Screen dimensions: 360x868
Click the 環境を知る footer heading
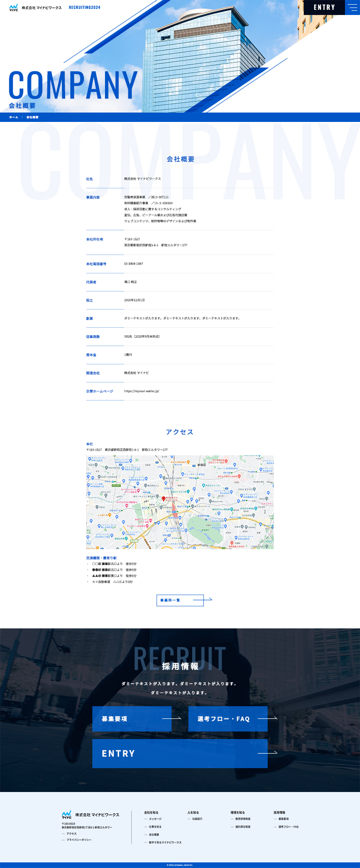[238, 813]
